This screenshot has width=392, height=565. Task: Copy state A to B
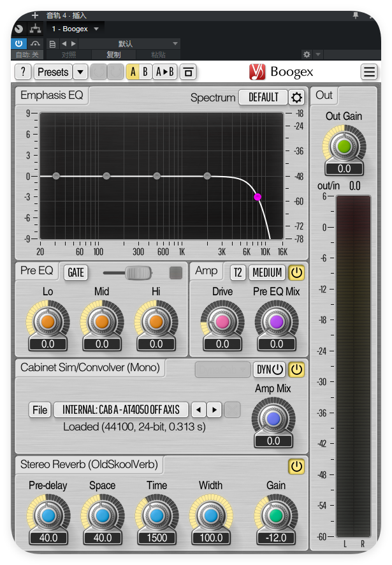click(x=164, y=71)
